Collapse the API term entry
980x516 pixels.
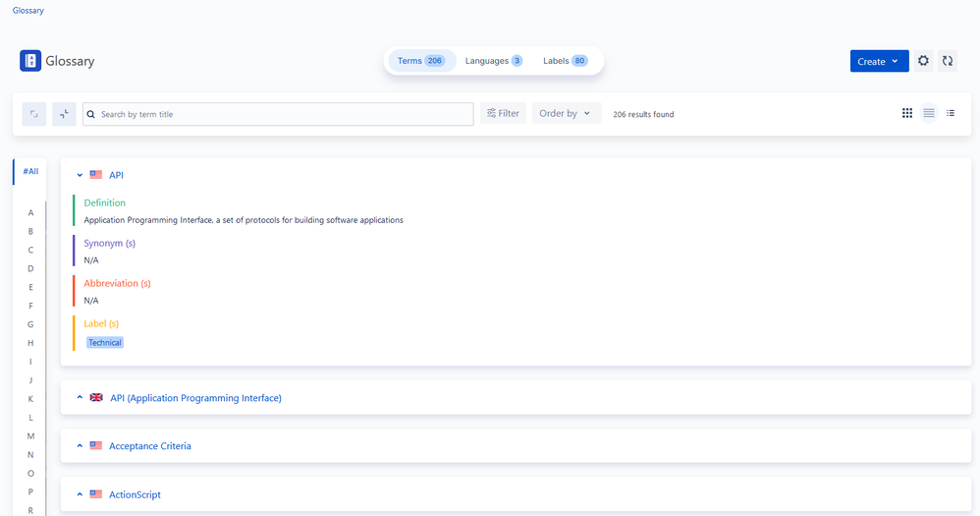click(80, 175)
